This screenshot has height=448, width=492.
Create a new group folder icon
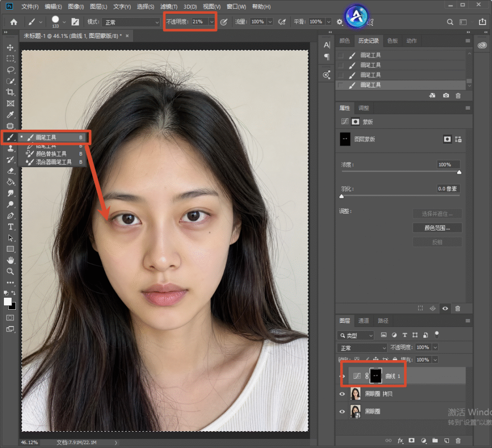click(x=435, y=441)
